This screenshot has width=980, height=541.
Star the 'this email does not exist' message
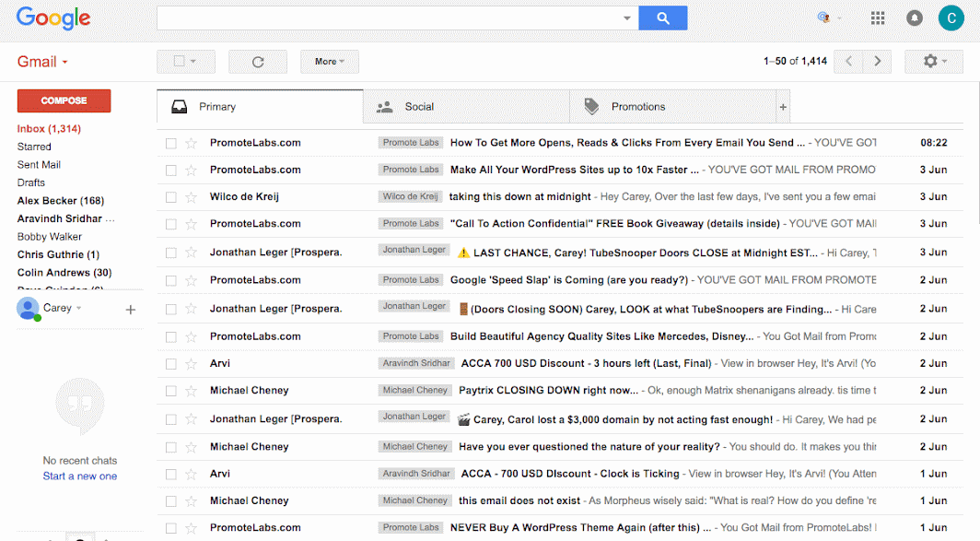(192, 501)
